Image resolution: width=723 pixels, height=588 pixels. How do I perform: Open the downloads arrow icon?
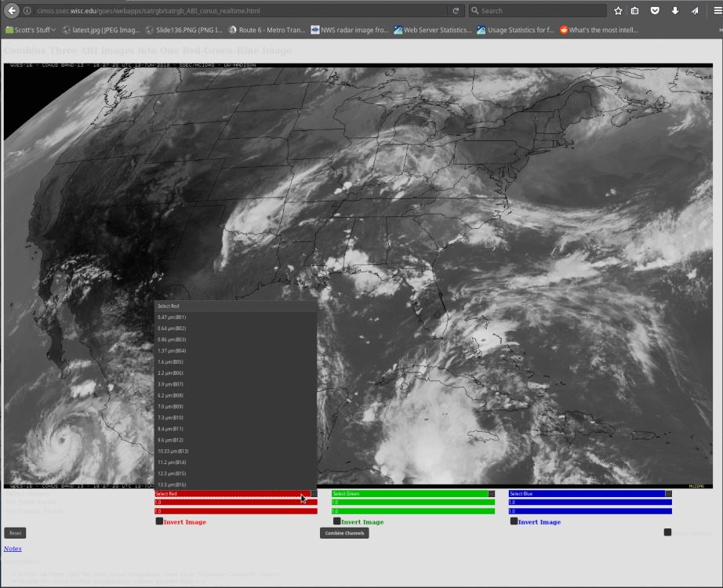pyautogui.click(x=675, y=11)
